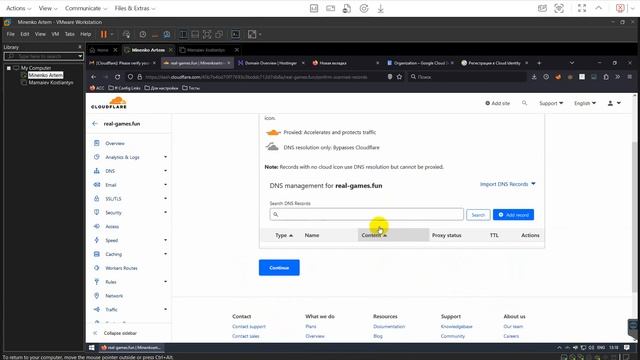Switch to Organization Google Cloud tab
Viewport: 640px width, 360px height.
(420, 63)
